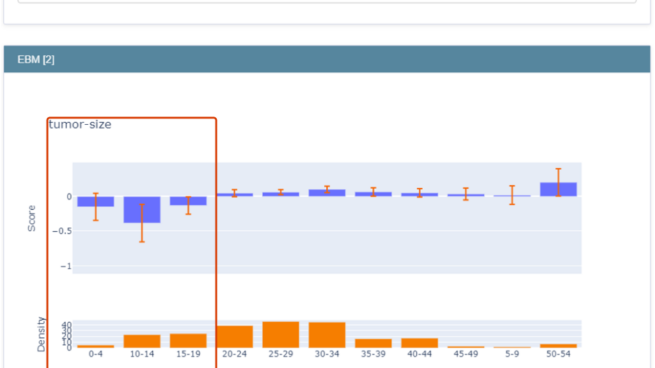This screenshot has height=368, width=655.
Task: Click the 40-44 density bar
Action: pos(420,343)
